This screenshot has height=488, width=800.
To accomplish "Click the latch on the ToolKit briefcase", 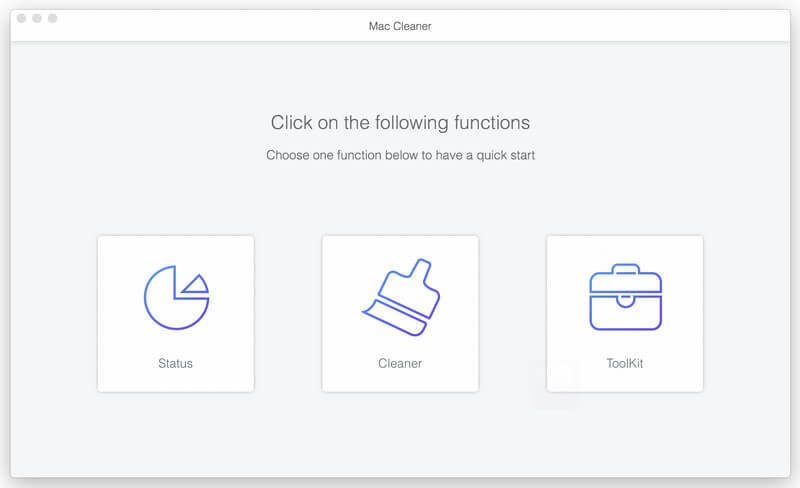I will [x=625, y=297].
